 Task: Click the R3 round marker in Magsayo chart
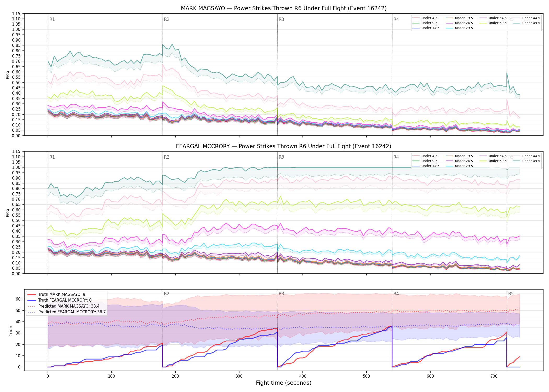(x=281, y=19)
